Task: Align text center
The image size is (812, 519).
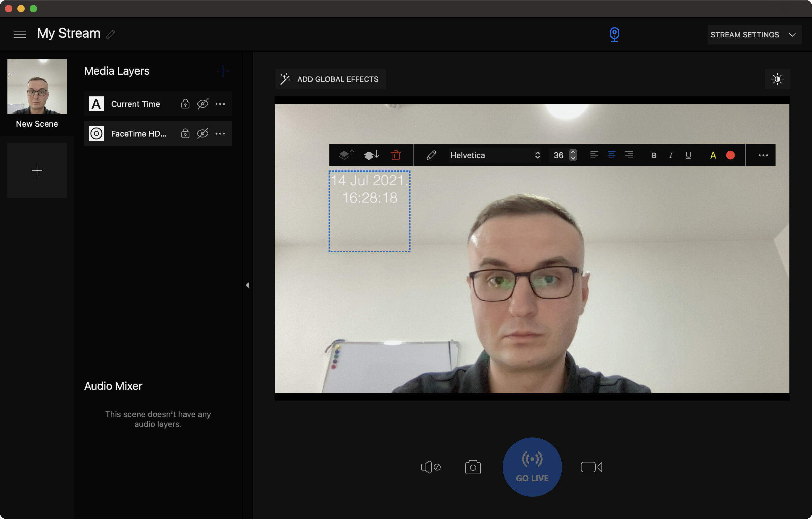Action: point(612,155)
